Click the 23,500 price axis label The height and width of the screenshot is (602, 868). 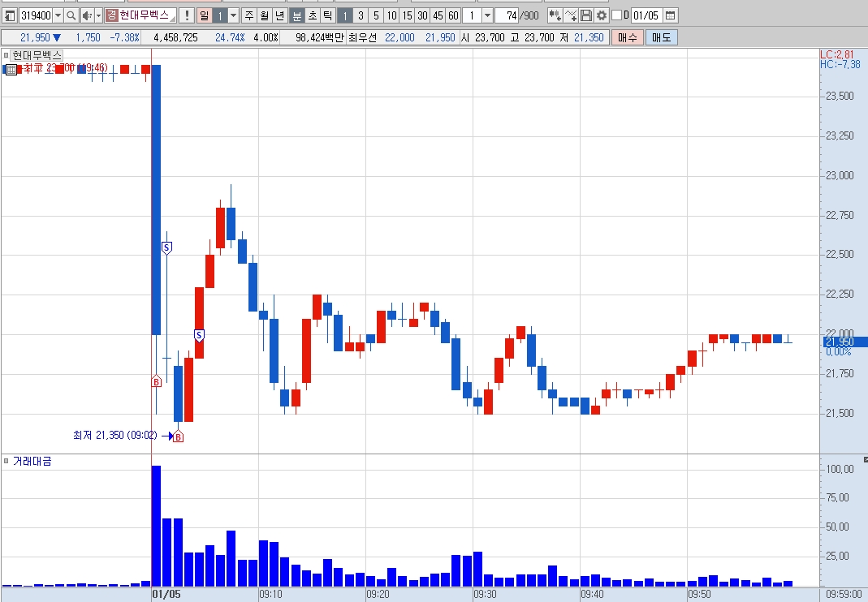point(840,96)
